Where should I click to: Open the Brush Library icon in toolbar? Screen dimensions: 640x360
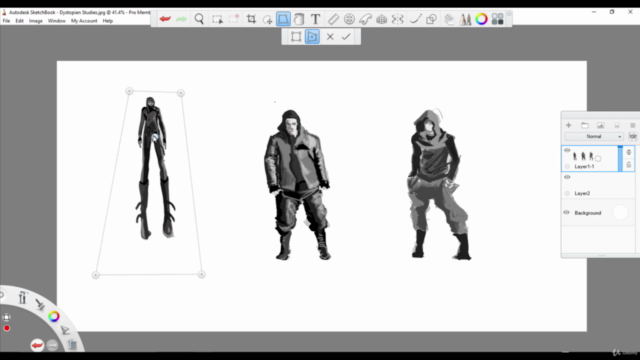tap(465, 19)
